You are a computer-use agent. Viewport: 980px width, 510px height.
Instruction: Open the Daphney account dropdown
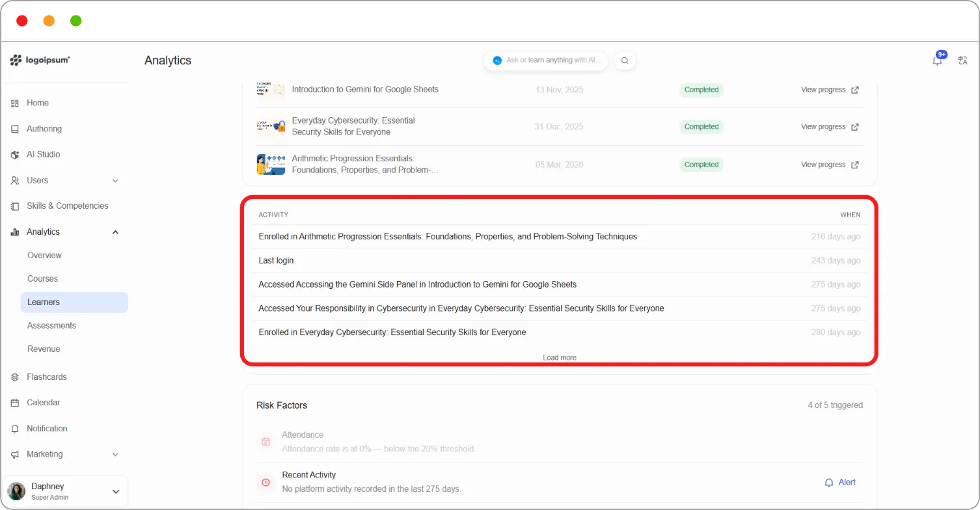tap(116, 492)
